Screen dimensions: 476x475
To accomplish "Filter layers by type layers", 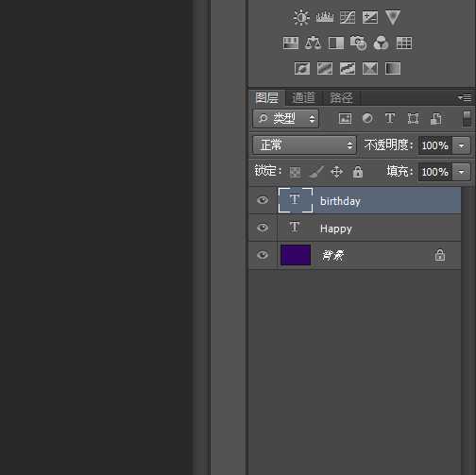I will (390, 119).
